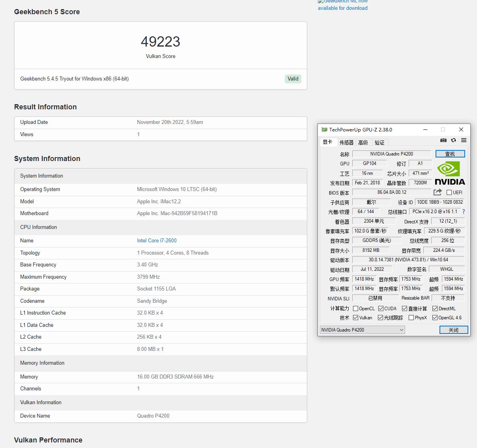The image size is (477, 448).
Task: Toggle the 光线跟踪 checkbox
Action: coord(380,318)
